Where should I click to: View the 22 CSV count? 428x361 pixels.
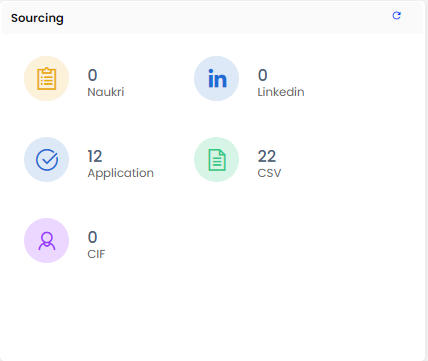pos(267,156)
